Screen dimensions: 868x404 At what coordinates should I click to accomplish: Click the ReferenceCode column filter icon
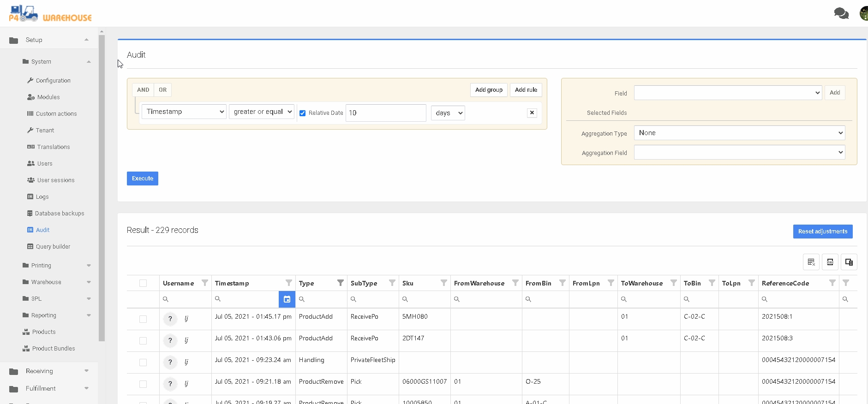[832, 283]
